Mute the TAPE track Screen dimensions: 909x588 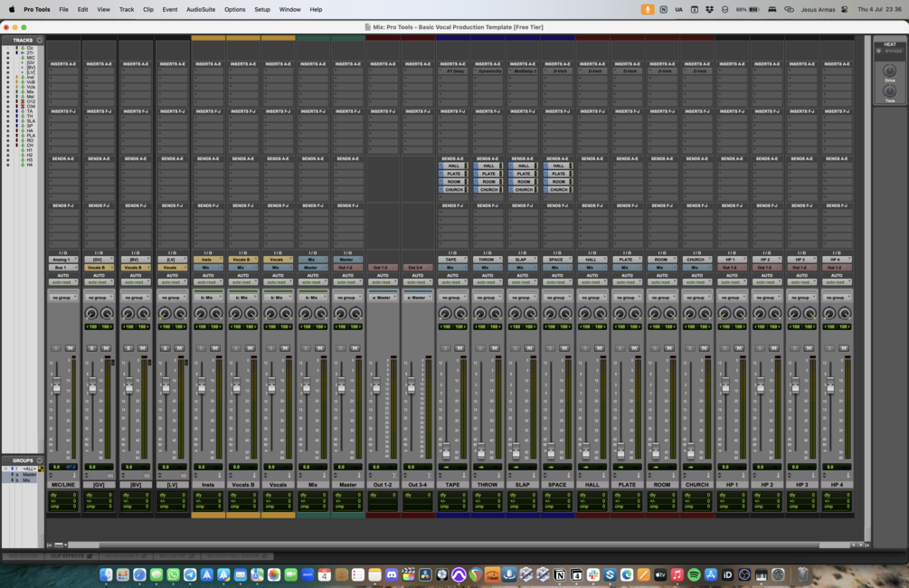(459, 348)
